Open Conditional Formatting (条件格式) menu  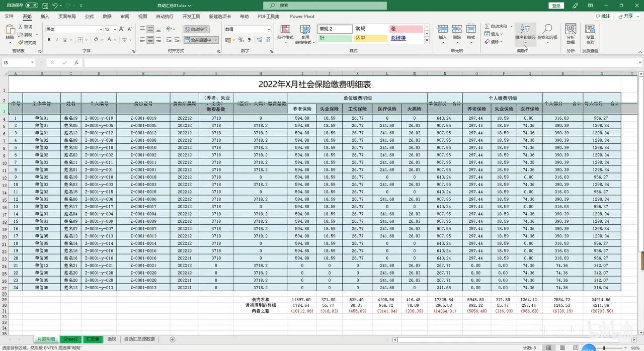click(x=285, y=34)
